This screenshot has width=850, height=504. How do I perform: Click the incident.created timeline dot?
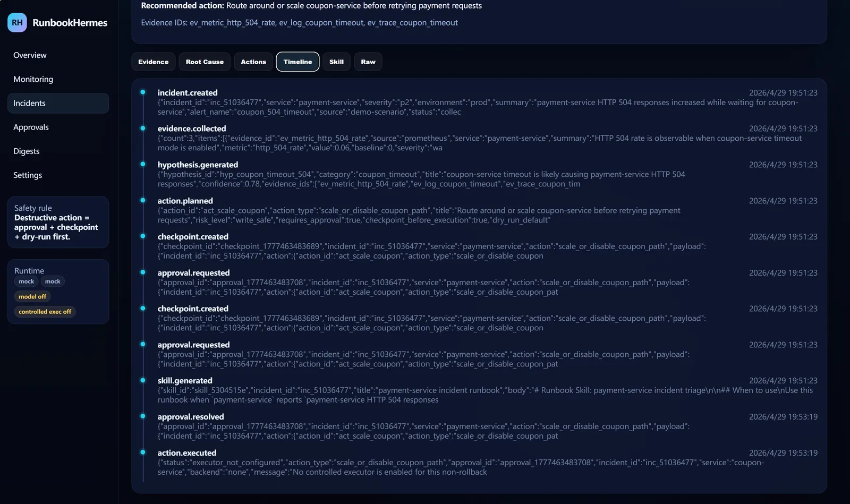tap(143, 92)
